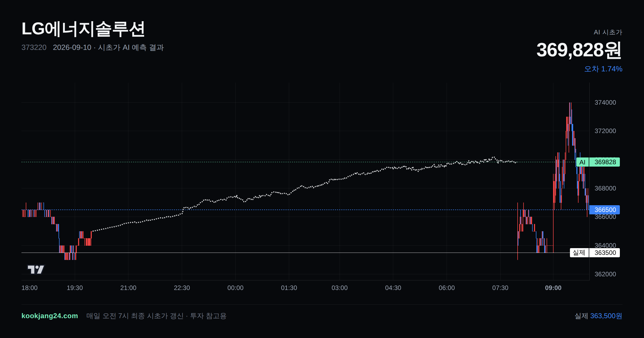Image resolution: width=644 pixels, height=338 pixels.
Task: Select the green 369828 price label
Action: [605, 162]
